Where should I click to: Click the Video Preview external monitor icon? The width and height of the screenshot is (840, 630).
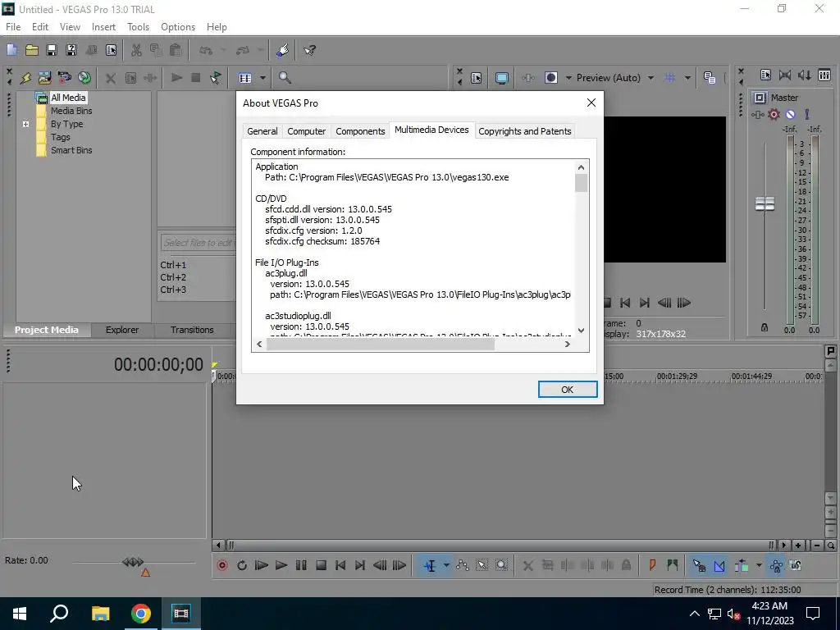pyautogui.click(x=502, y=78)
